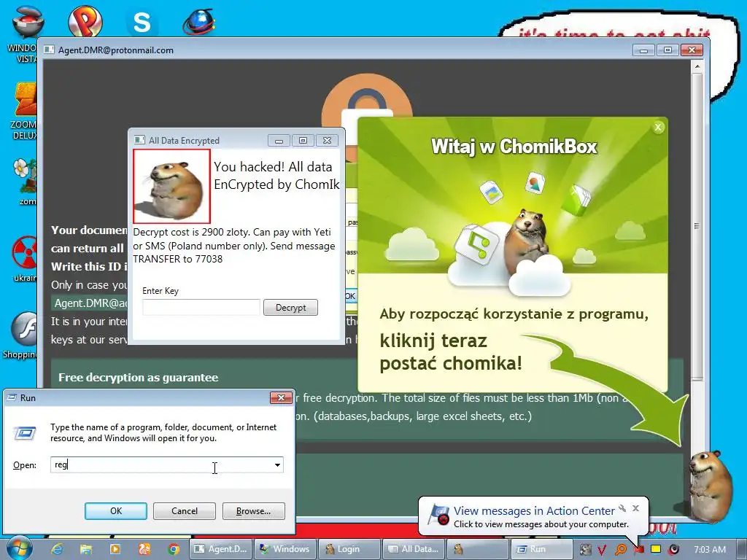Click the red V tray icon
747x560 pixels.
[x=602, y=550]
